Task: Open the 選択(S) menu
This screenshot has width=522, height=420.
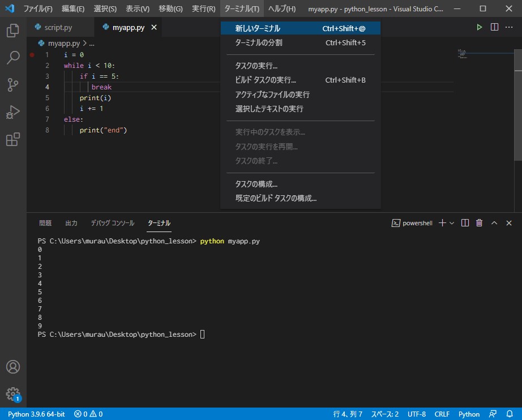Action: tap(105, 8)
